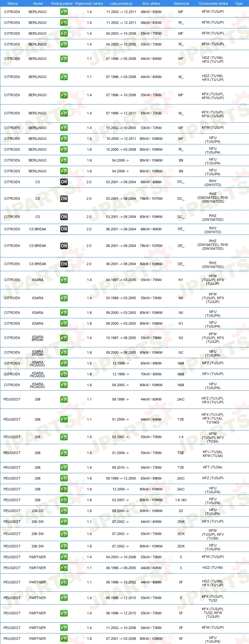Click petrol PB icon for Xsara 04.1997 -> 03.2005 row
Viewport: 249px width, 644px height.
point(64,280)
